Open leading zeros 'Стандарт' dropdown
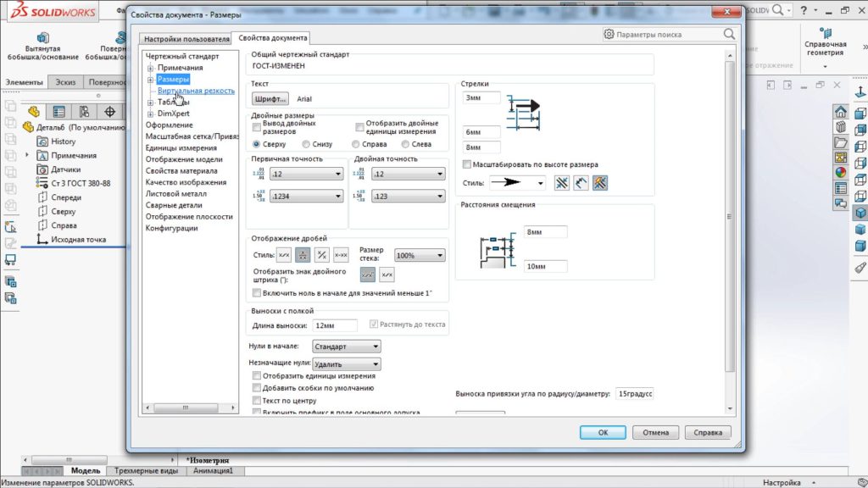The width and height of the screenshot is (868, 488). tap(346, 347)
